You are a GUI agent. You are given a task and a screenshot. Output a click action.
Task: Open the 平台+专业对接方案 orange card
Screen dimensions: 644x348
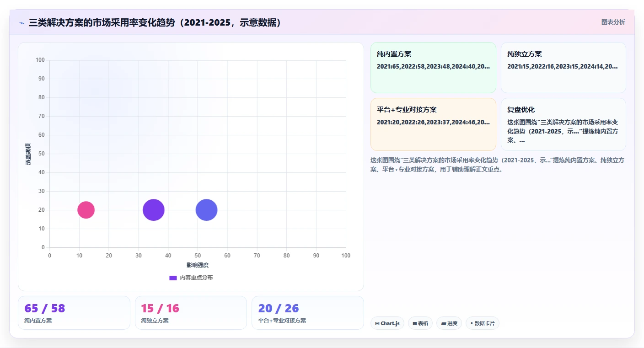pos(433,124)
